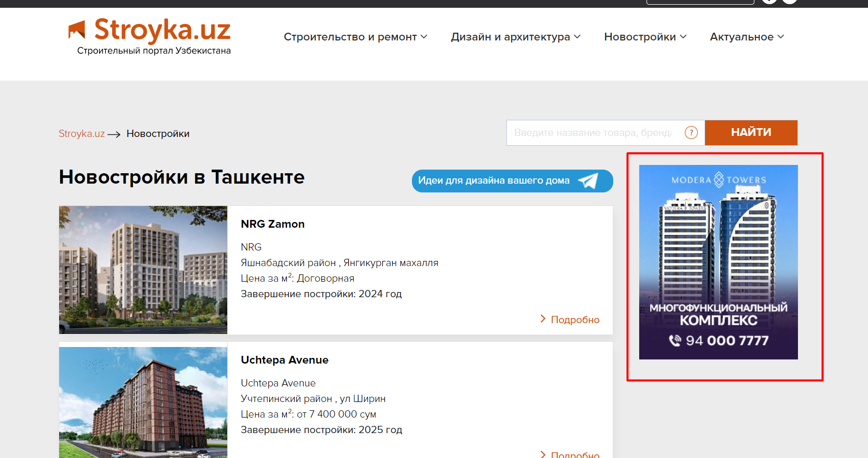The image size is (868, 458).
Task: Click the НАЙТИ search button
Action: (751, 133)
